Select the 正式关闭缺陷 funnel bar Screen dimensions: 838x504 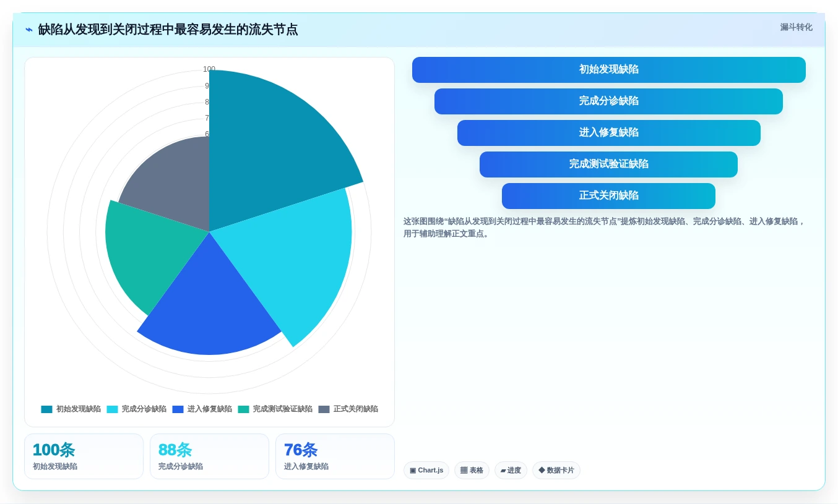(x=608, y=196)
